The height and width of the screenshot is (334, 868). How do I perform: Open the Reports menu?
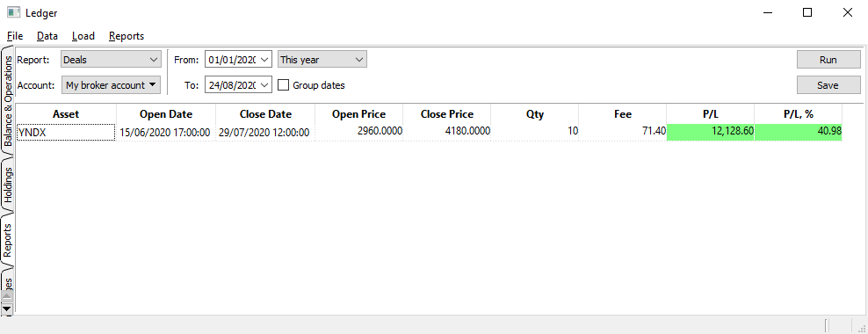point(127,36)
